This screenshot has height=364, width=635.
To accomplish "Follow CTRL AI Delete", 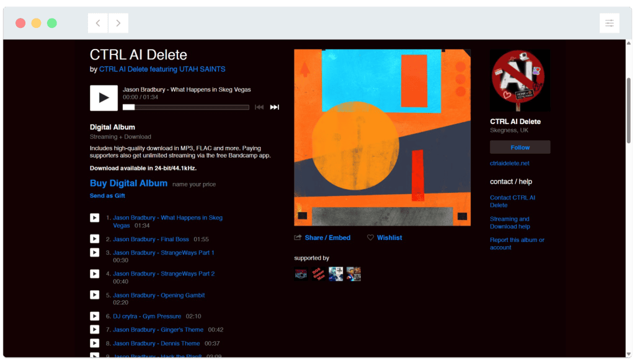I will pos(520,148).
